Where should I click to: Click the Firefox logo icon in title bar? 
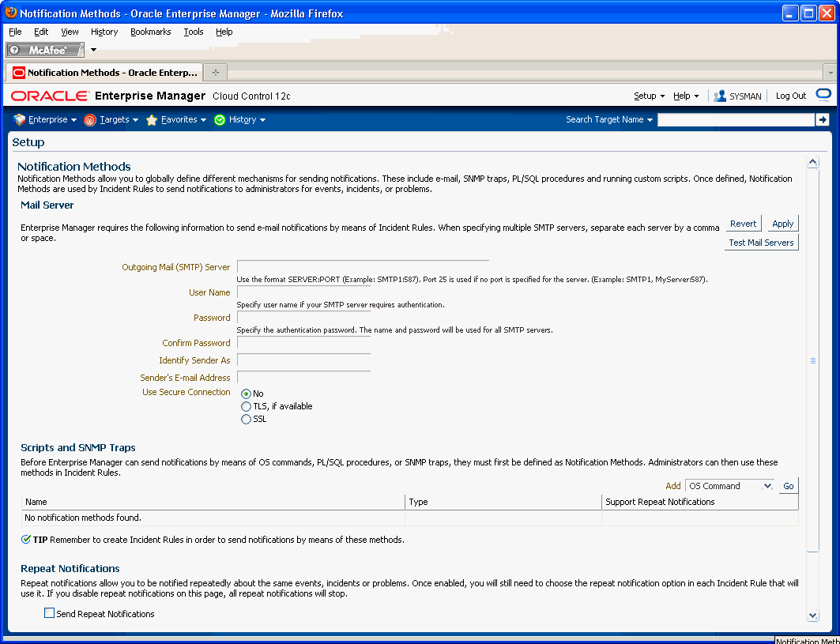point(11,13)
